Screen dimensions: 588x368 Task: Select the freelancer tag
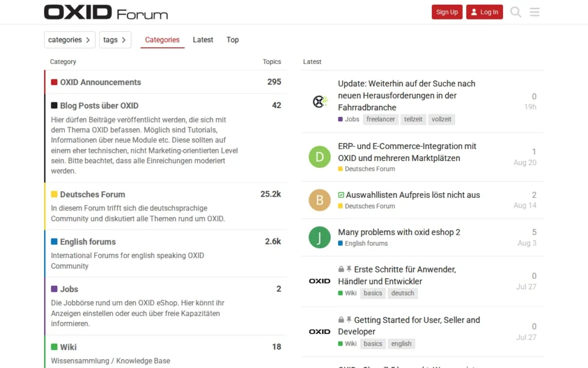click(x=381, y=119)
